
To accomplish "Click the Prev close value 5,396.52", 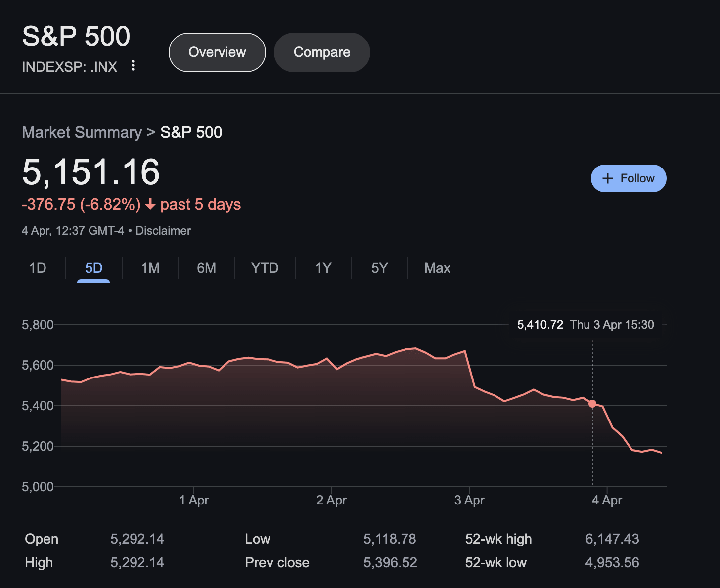I will click(390, 562).
